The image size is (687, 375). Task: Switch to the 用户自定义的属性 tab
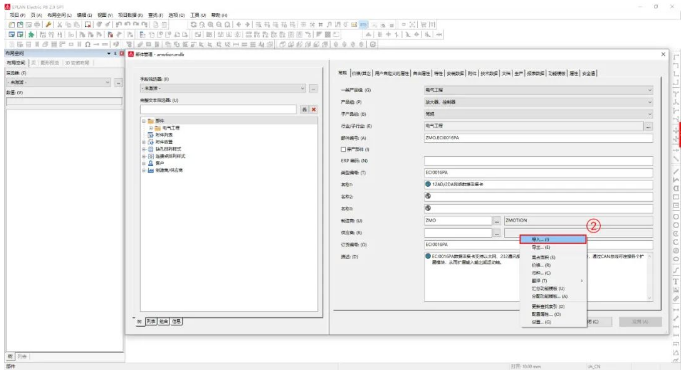[x=392, y=74]
